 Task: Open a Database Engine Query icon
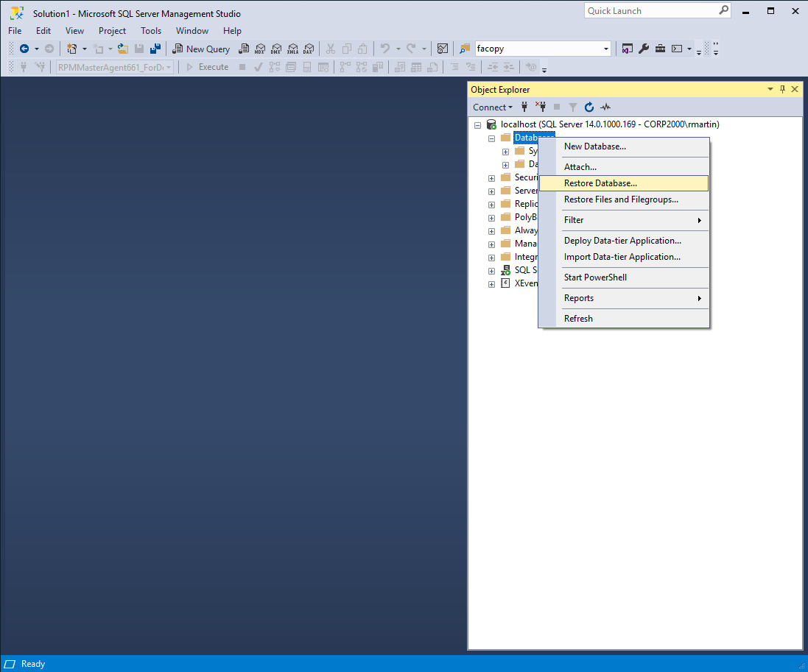244,49
